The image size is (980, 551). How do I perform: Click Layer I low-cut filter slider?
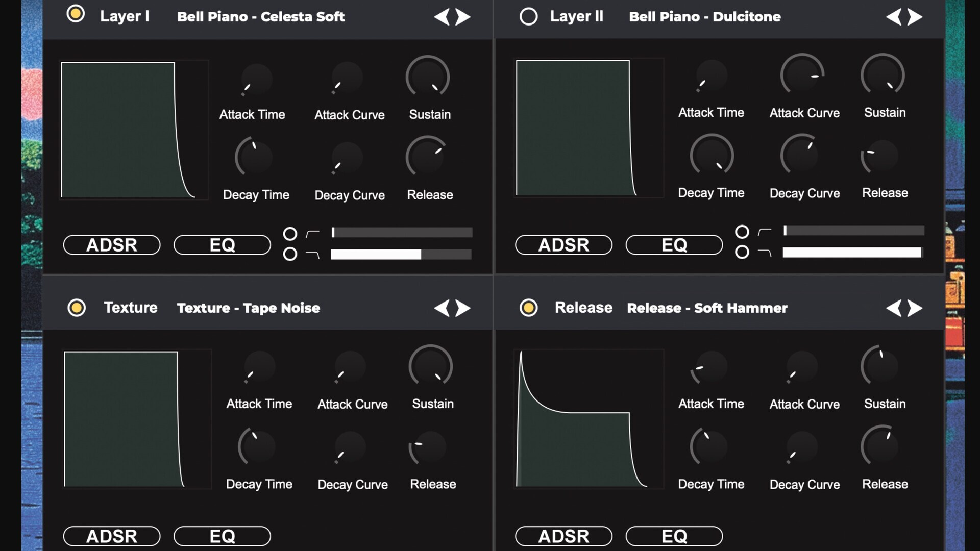pos(401,233)
